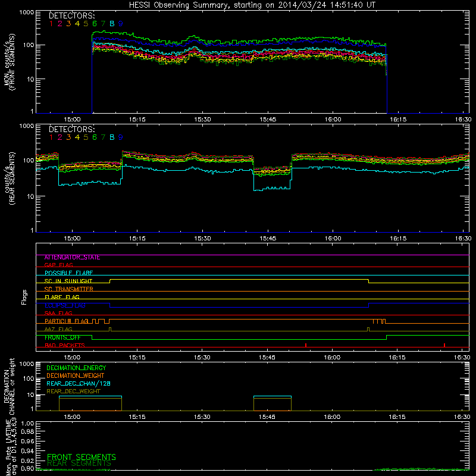
Task: Click the REAR_DEC_CHAN/128 legend entry
Action: pos(79,384)
